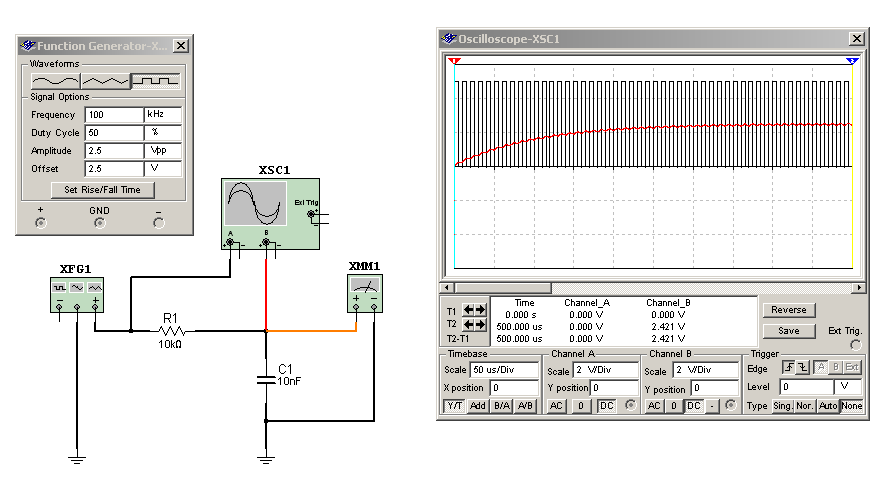Screen dimensions: 892x481
Task: Set Channel B coupling to AC
Action: pyautogui.click(x=654, y=406)
